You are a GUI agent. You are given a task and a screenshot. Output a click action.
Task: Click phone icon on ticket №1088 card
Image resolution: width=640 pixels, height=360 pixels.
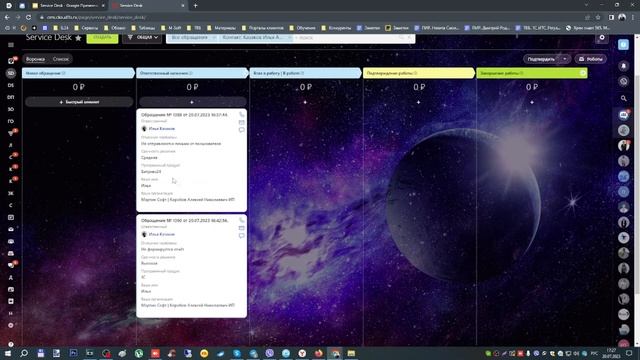click(x=242, y=115)
